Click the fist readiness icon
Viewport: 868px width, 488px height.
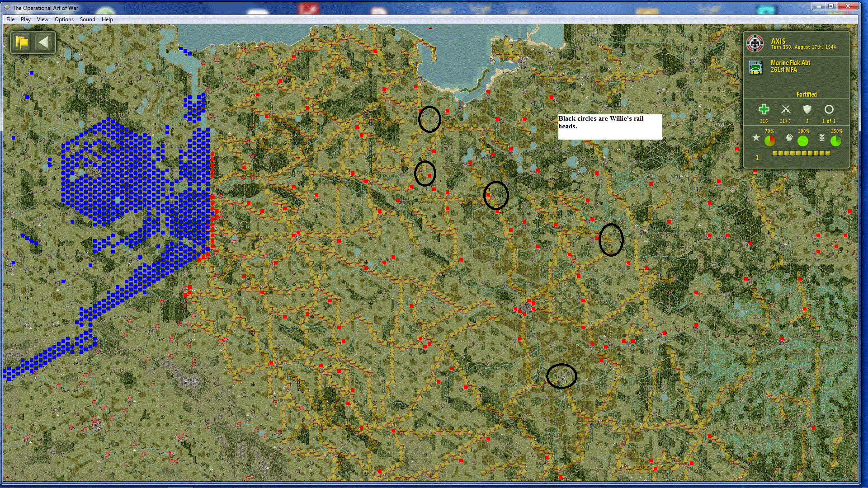pyautogui.click(x=789, y=137)
